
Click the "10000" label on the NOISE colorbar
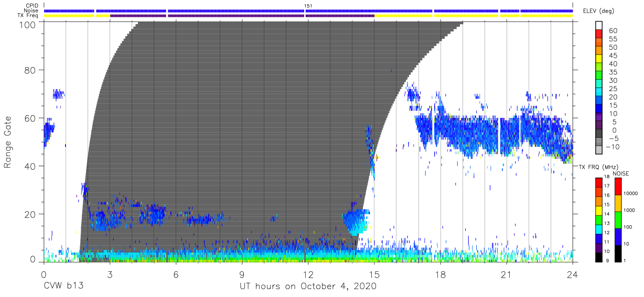click(631, 194)
